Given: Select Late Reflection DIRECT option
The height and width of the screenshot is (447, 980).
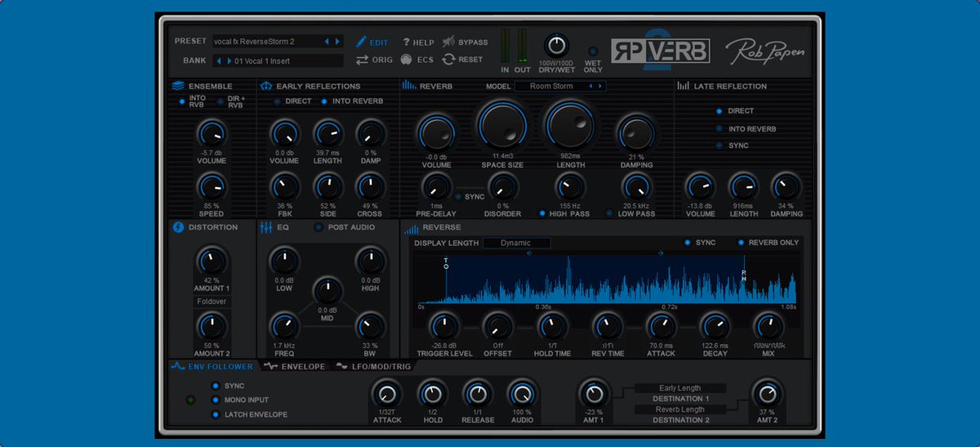Looking at the screenshot, I should pos(719,110).
